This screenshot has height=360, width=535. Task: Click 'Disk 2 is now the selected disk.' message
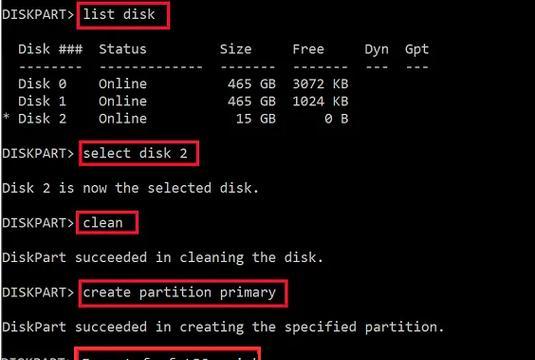coord(130,188)
